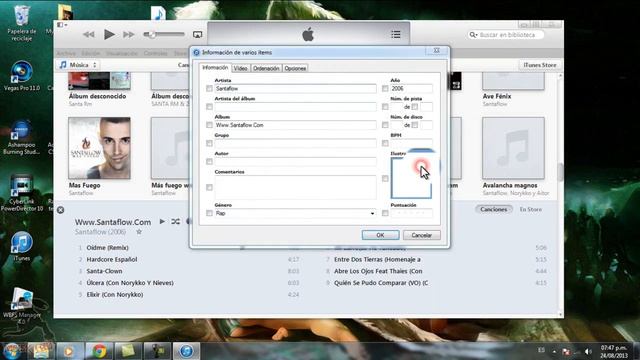640x360 pixels.
Task: Click the Apple logo in display
Action: click(x=308, y=34)
